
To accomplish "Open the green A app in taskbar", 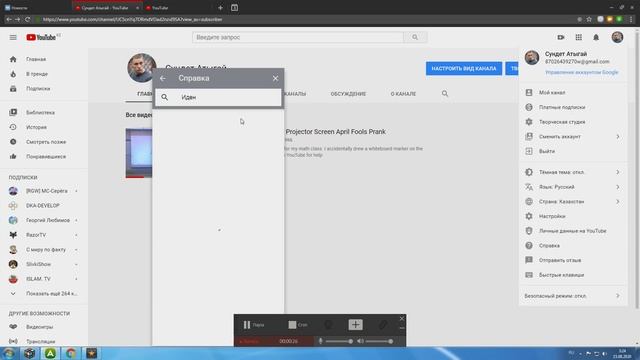I will coord(50,353).
